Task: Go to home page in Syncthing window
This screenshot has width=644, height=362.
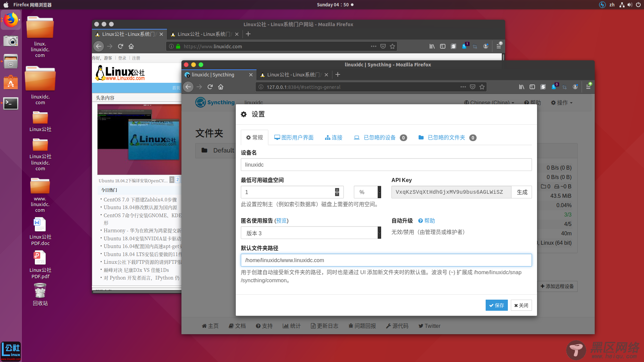Action: pyautogui.click(x=221, y=87)
